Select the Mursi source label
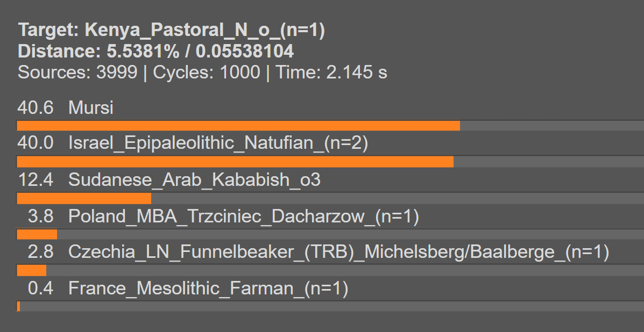The width and height of the screenshot is (644, 332). tap(91, 108)
